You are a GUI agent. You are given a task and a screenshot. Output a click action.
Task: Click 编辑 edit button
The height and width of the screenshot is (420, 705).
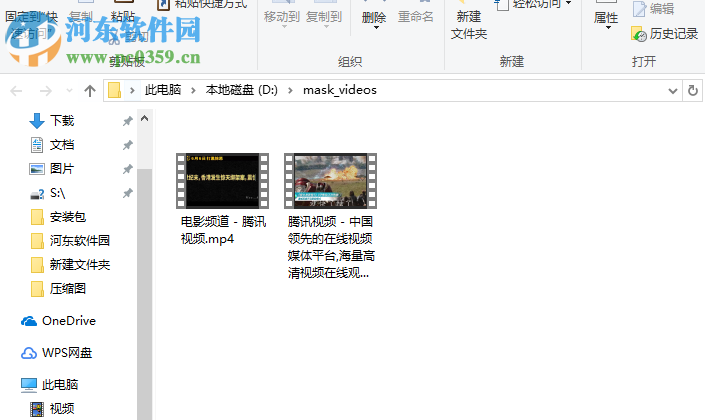coord(654,9)
